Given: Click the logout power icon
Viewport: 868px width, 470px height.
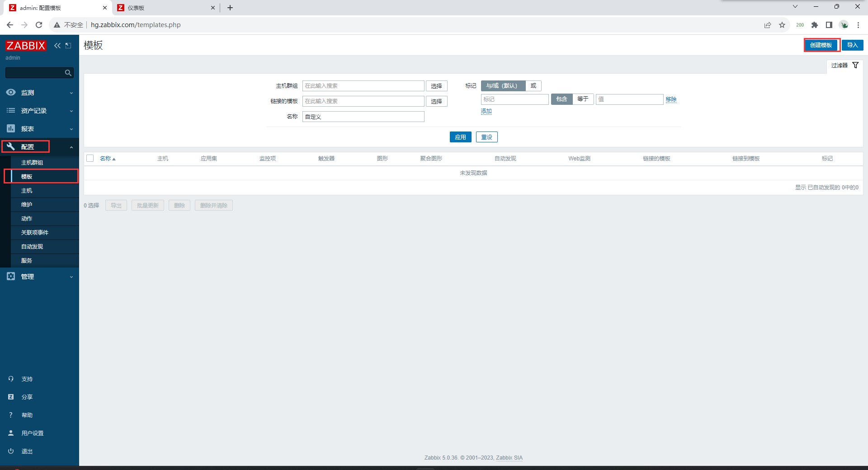Looking at the screenshot, I should coord(11,451).
